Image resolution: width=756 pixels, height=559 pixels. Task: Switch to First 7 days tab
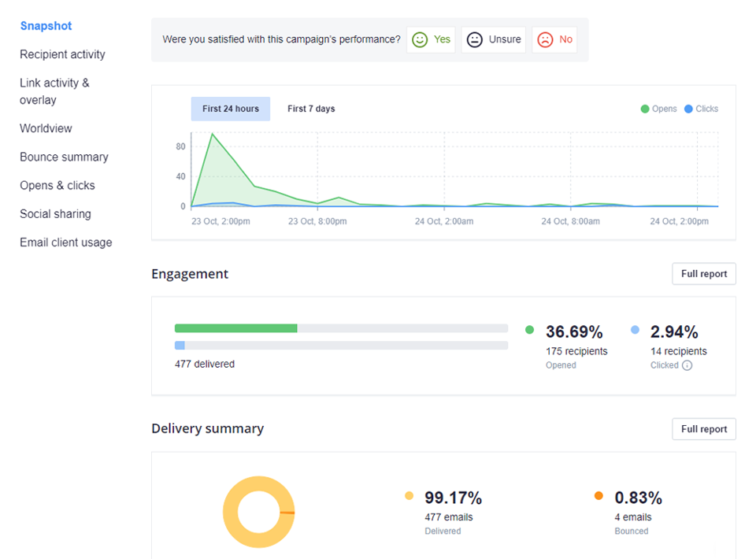[x=311, y=109]
